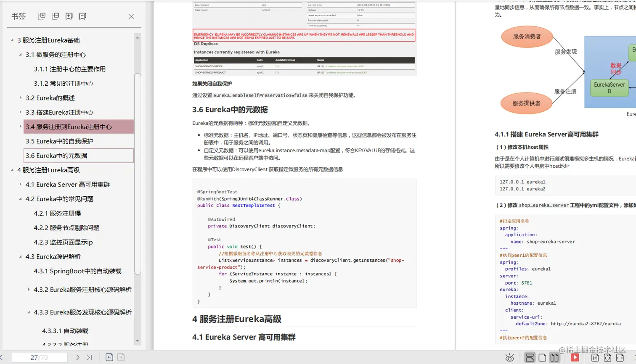Collapse the 3.1 微服务的注册中心 bookmark
The width and height of the screenshot is (636, 364).
(20, 55)
